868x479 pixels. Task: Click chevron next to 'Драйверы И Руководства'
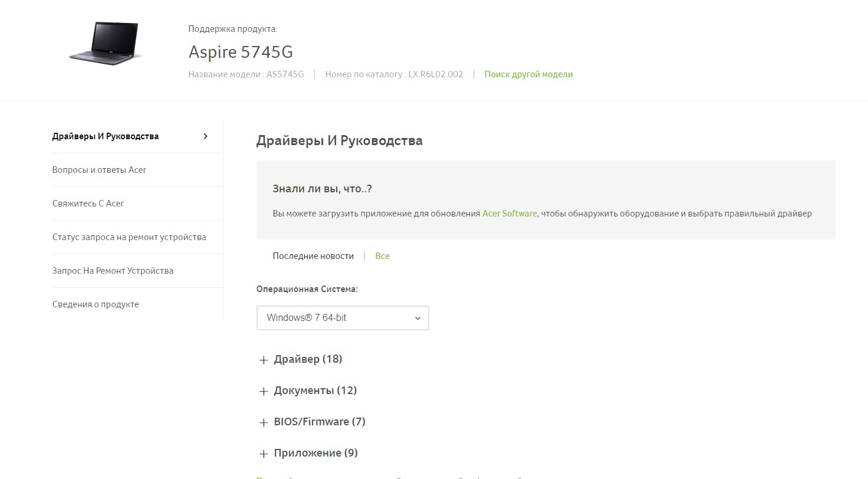coord(205,136)
